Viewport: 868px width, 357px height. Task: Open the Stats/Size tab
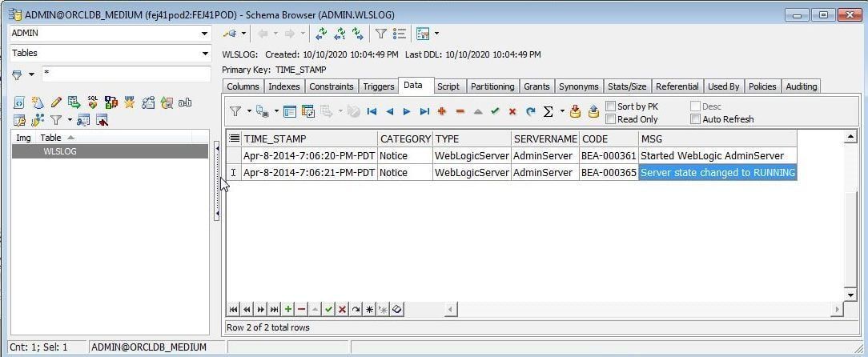pyautogui.click(x=627, y=86)
